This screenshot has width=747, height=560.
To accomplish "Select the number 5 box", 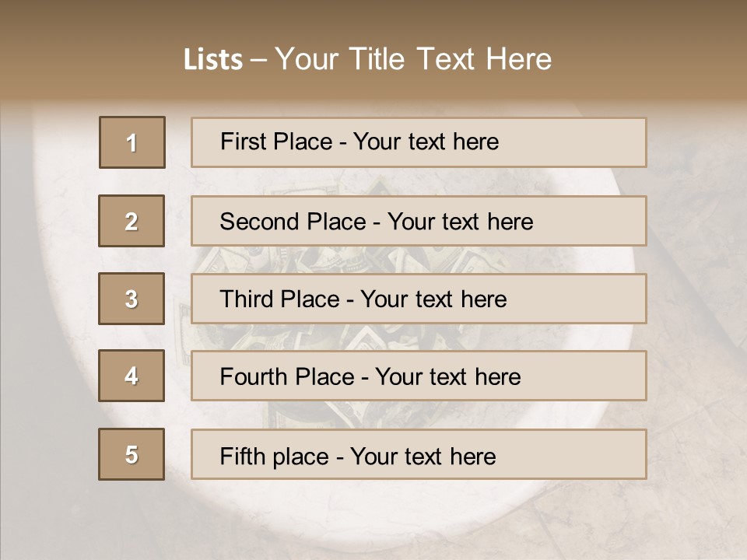I will 132,454.
